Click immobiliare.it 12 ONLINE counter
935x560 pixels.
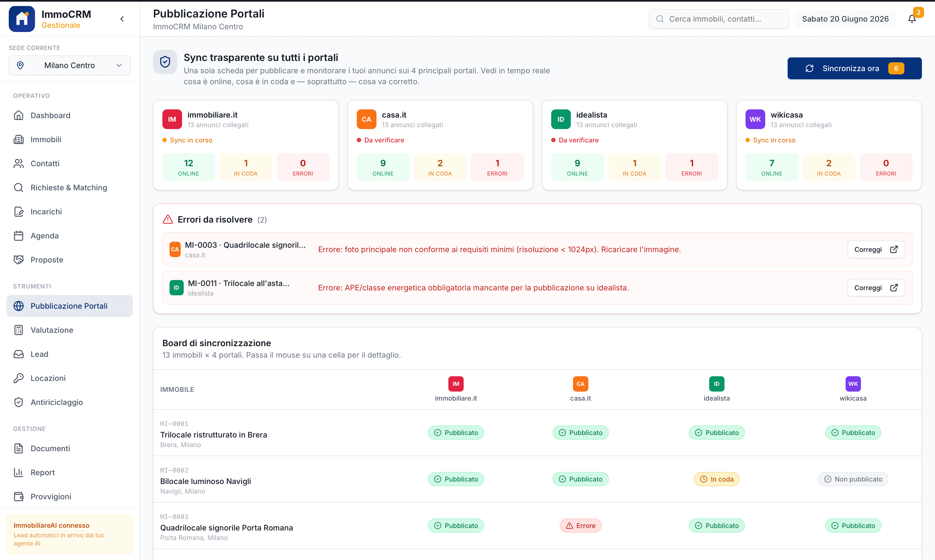189,167
